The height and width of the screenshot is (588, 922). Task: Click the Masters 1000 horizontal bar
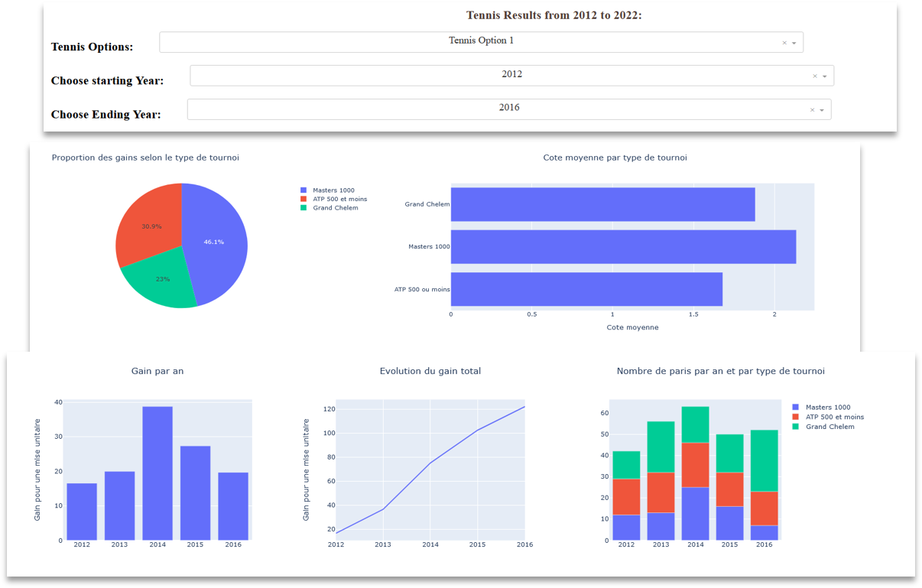pyautogui.click(x=623, y=247)
